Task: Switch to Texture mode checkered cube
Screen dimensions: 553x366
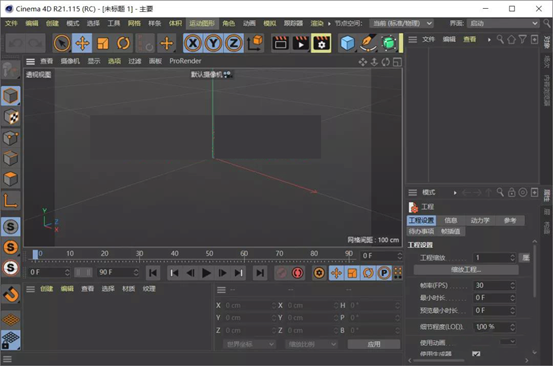Action: point(11,117)
